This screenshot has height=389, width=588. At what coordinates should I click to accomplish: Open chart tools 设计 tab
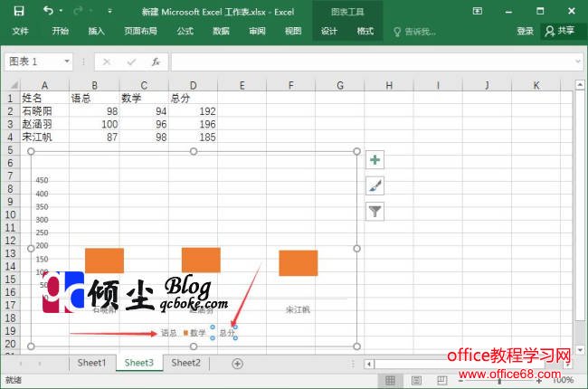(x=329, y=31)
